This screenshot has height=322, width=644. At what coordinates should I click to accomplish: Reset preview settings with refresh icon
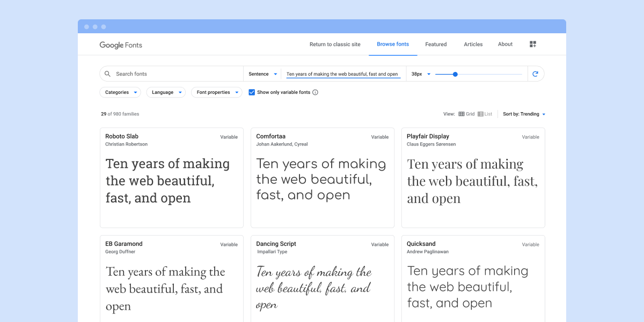(535, 74)
